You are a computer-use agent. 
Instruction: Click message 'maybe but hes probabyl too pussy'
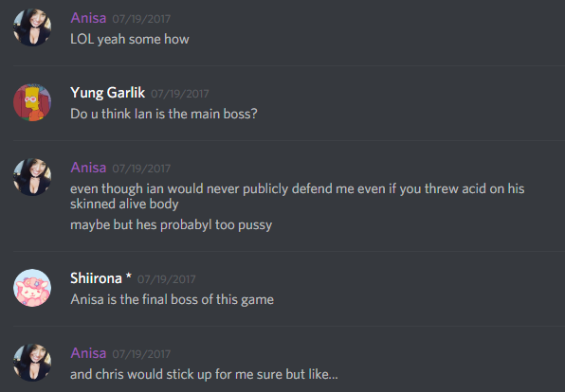pyautogui.click(x=172, y=225)
